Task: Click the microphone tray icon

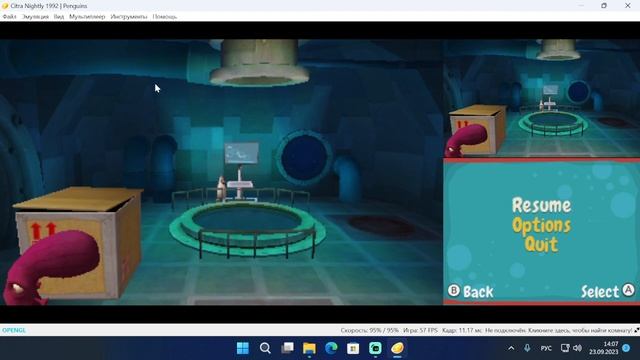Action: click(527, 348)
